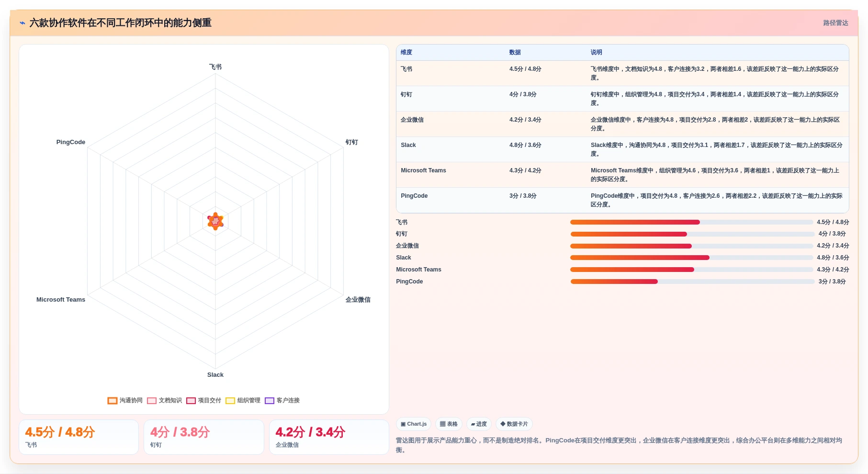Viewport: 868px width, 474px height.
Task: Hide the 客户连接 legend series
Action: [x=282, y=400]
